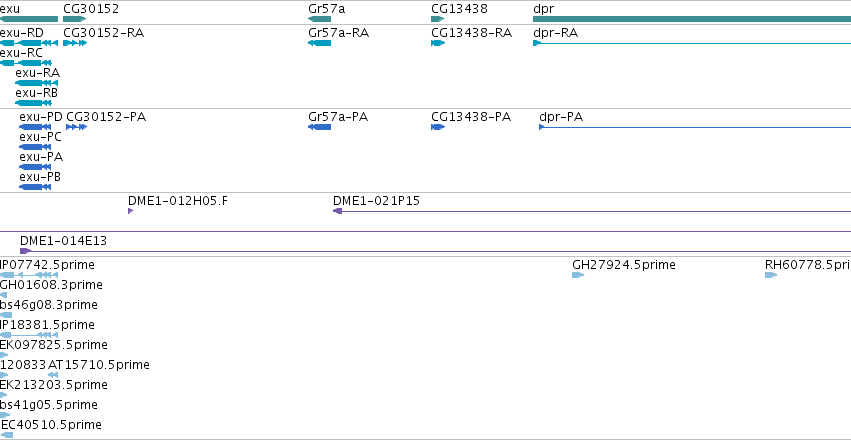Select the CG13438 gene label
Screen dimensions: 851x440
459,9
